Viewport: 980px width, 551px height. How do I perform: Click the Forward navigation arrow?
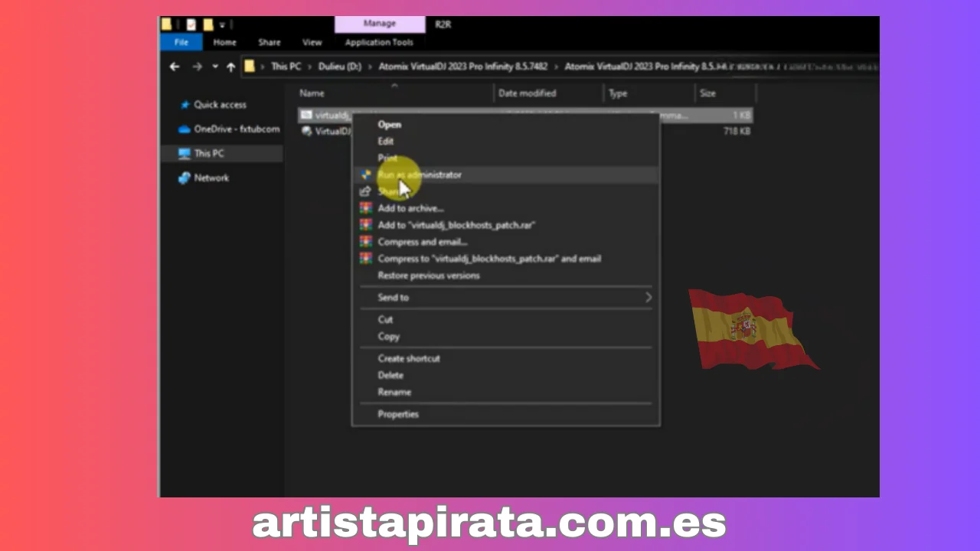[197, 67]
